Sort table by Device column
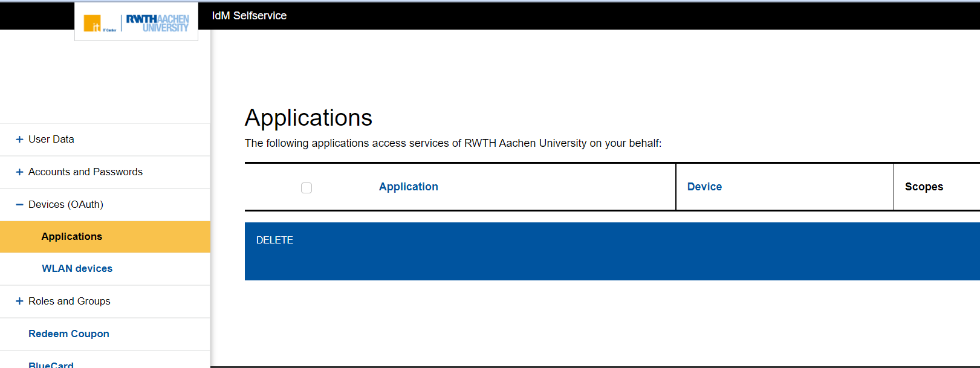Screen dimensions: 980x368 (x=704, y=187)
